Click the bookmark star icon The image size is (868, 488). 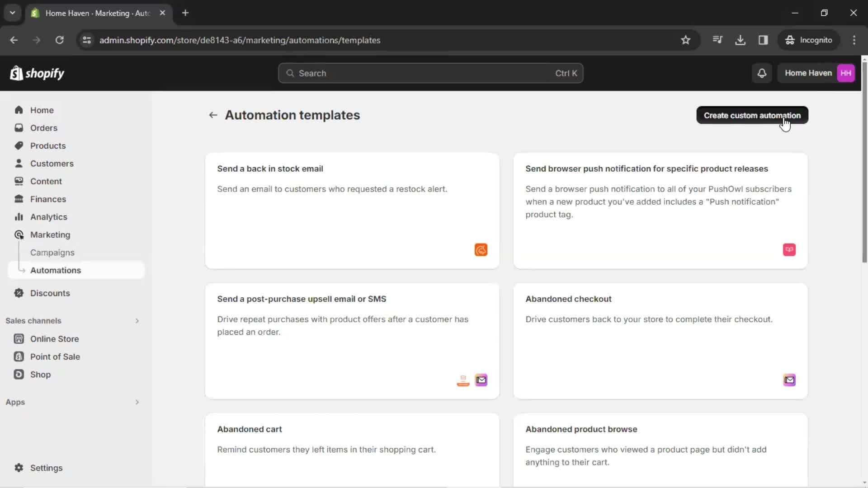point(685,40)
